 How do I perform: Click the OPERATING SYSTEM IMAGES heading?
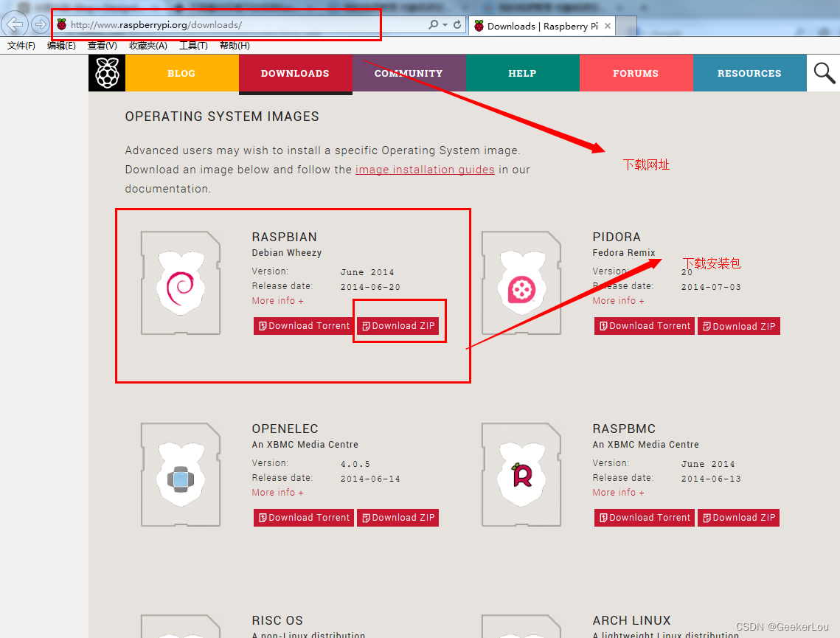[x=222, y=117]
